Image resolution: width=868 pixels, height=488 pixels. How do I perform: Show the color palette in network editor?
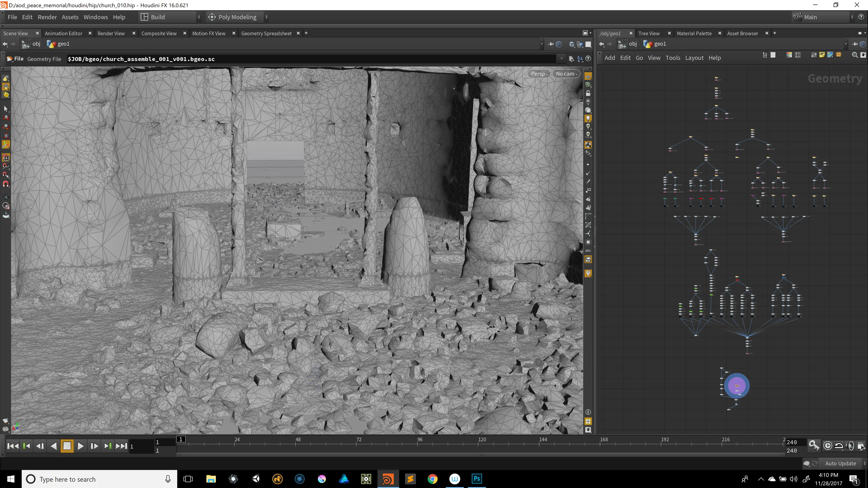[x=789, y=55]
